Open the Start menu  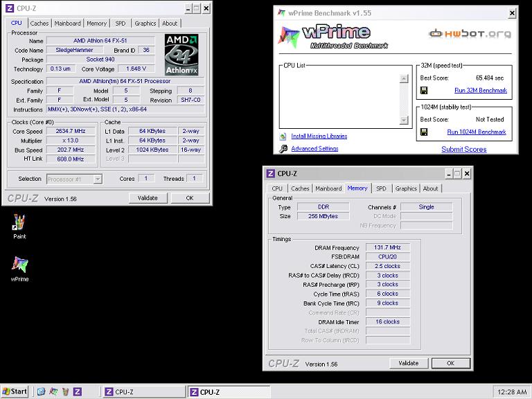coord(15,391)
